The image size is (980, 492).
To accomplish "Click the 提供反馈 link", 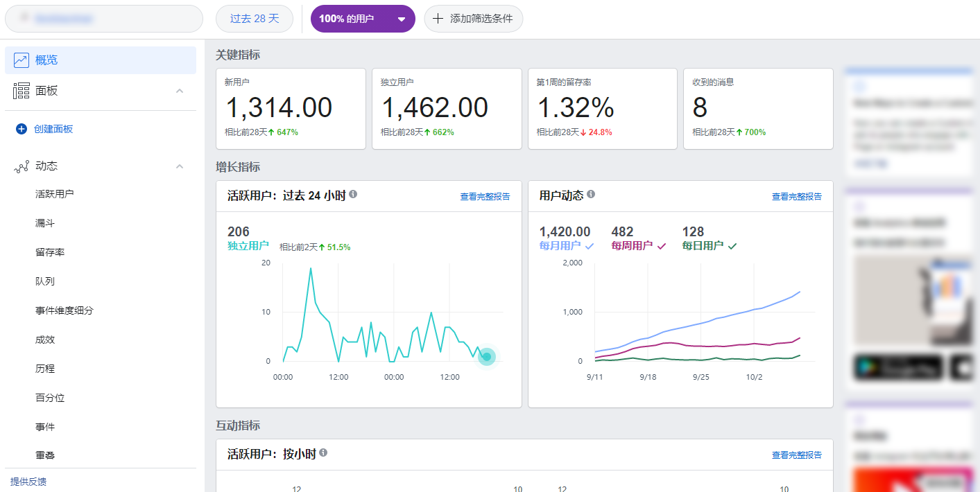I will (28, 482).
